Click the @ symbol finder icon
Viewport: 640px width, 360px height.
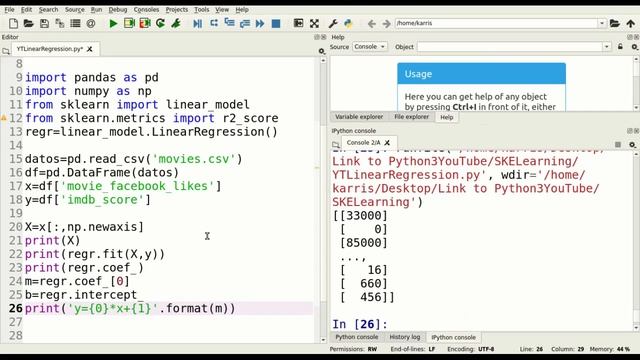(x=91, y=24)
